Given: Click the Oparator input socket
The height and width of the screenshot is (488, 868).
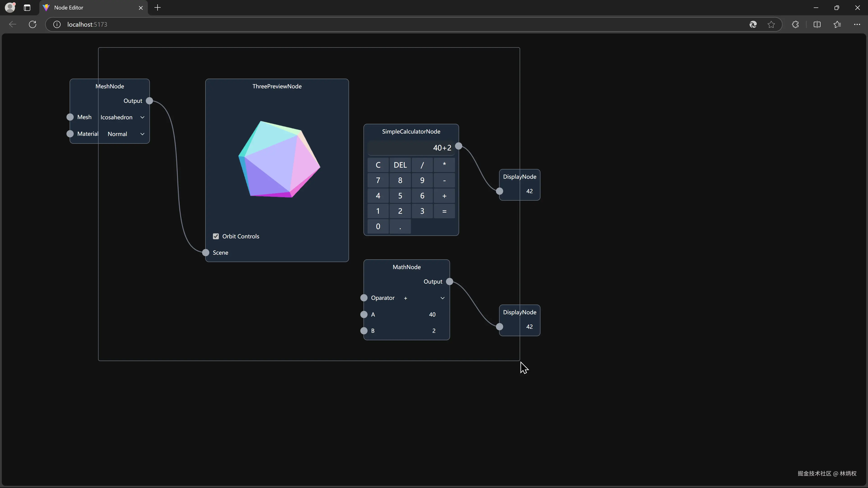Looking at the screenshot, I should coord(364,298).
